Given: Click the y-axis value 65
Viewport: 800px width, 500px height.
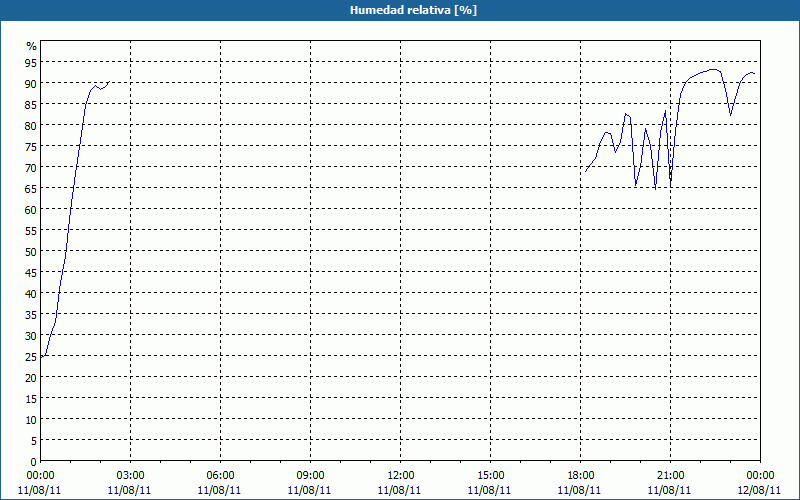Looking at the screenshot, I should [x=31, y=188].
